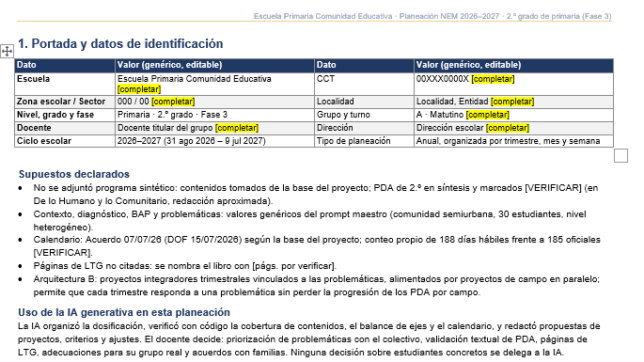Click the 'Nivel, grado y fase' cell

[65, 115]
